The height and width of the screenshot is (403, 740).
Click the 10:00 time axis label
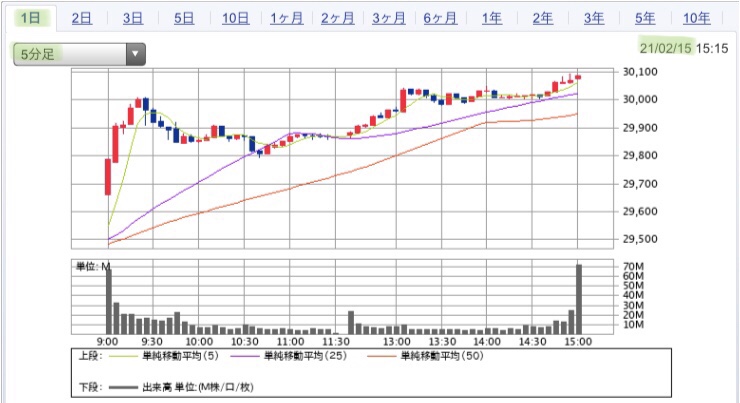point(199,342)
